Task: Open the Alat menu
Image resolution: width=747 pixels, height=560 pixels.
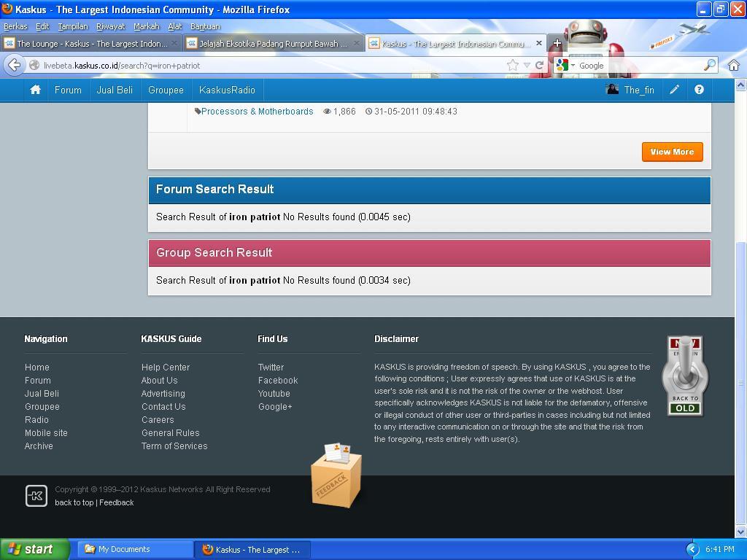Action: [175, 26]
